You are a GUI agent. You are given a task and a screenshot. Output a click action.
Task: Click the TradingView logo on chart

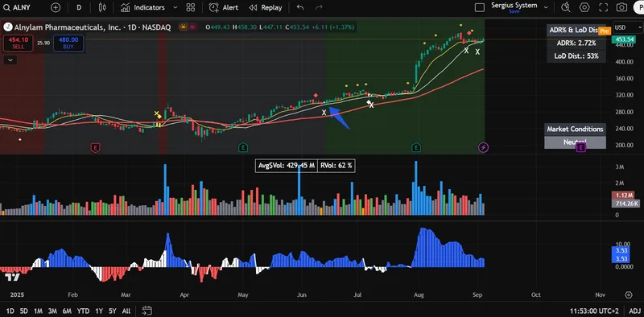12,277
